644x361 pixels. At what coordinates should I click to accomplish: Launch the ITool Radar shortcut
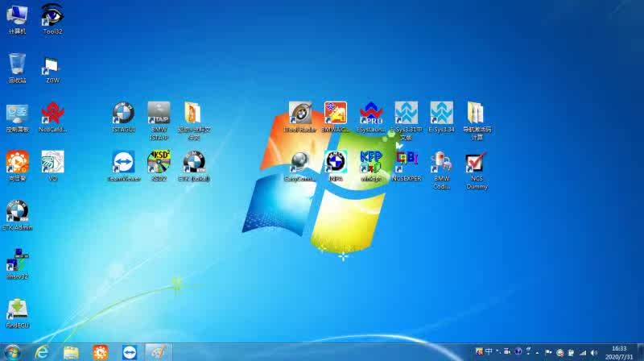[299, 117]
